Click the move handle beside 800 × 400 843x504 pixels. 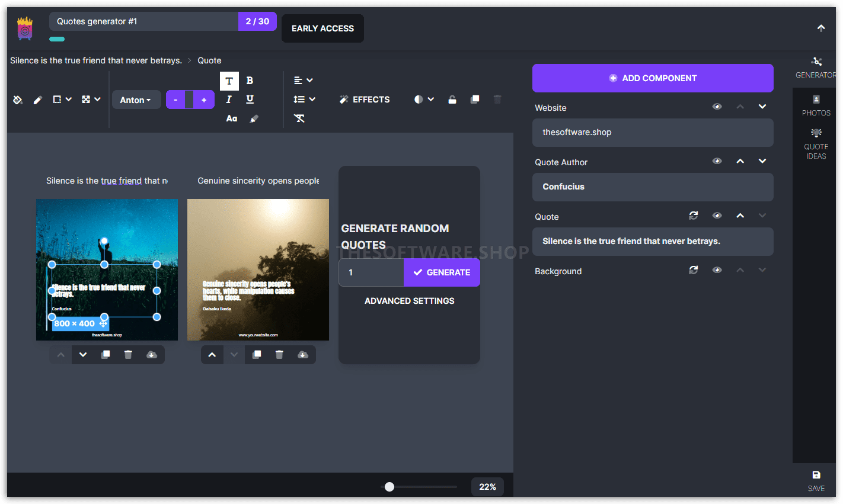click(104, 323)
